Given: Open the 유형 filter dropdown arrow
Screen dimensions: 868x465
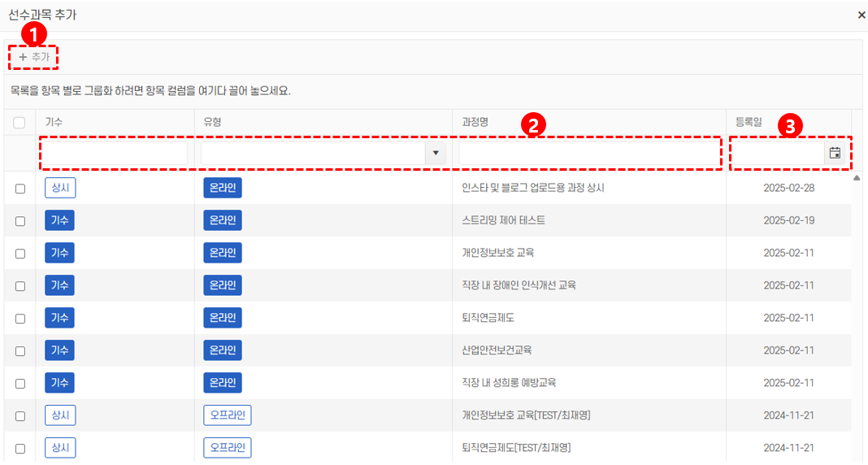Looking at the screenshot, I should click(x=436, y=153).
